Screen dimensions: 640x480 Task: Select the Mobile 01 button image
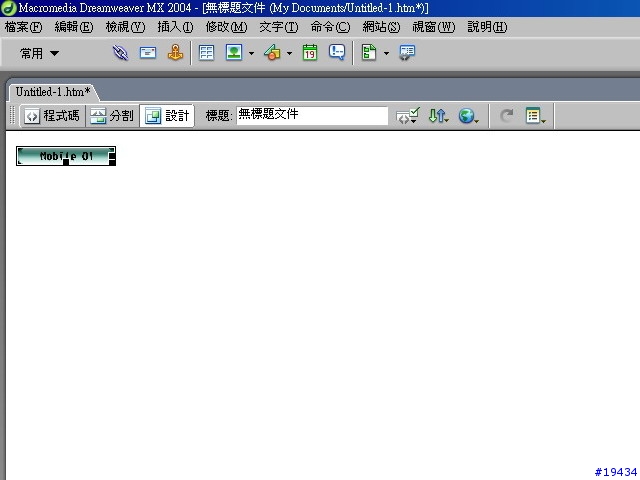pos(66,156)
